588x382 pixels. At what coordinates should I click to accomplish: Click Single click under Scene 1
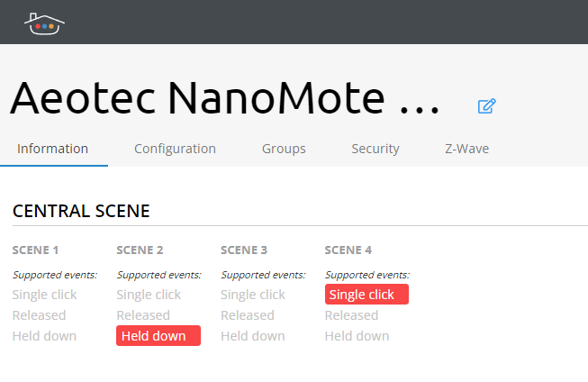click(44, 295)
